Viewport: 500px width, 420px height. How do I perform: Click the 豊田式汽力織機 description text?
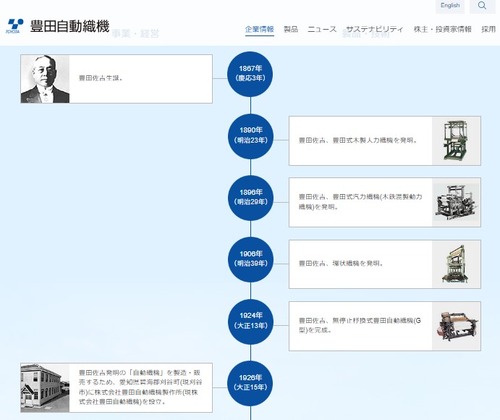click(360, 202)
